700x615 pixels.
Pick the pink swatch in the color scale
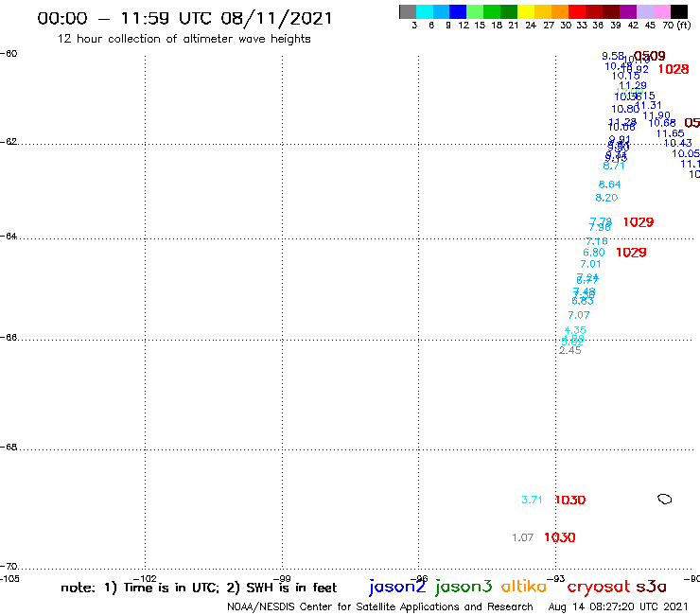coord(661,11)
